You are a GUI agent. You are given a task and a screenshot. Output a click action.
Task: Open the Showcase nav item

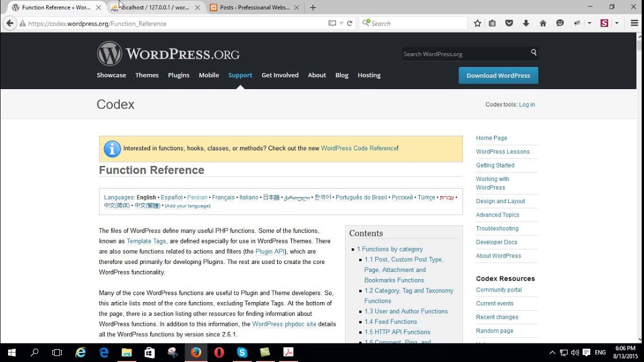point(111,75)
